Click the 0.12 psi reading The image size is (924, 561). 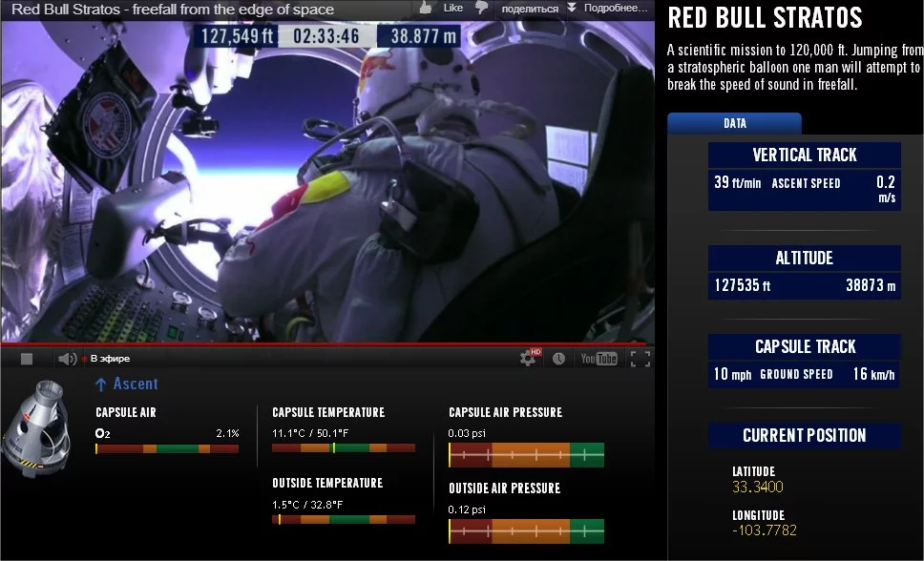(467, 509)
